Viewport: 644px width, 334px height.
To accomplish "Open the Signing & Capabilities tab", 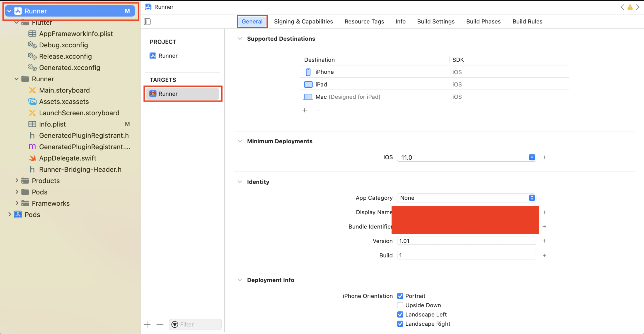I will point(303,21).
